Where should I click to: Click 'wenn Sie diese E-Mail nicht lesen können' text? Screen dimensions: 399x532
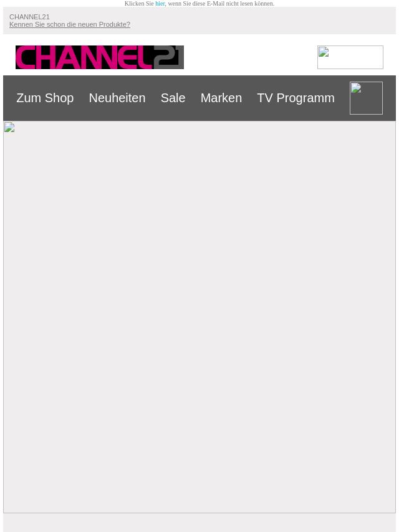tap(221, 3)
